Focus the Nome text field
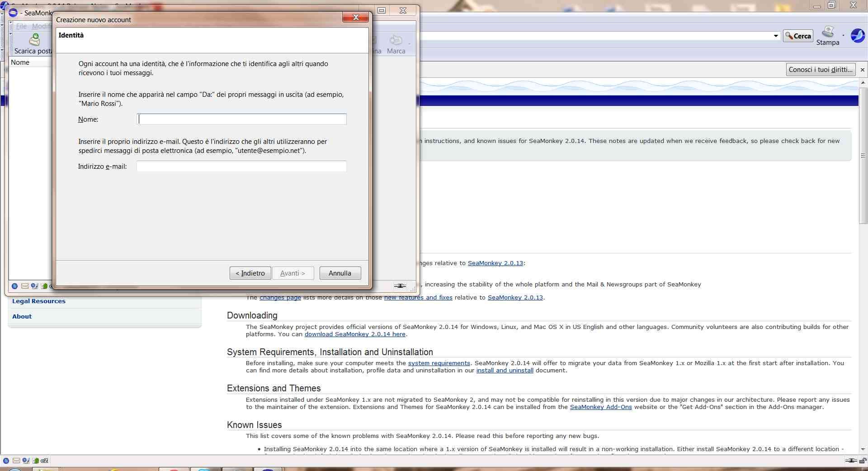 241,119
